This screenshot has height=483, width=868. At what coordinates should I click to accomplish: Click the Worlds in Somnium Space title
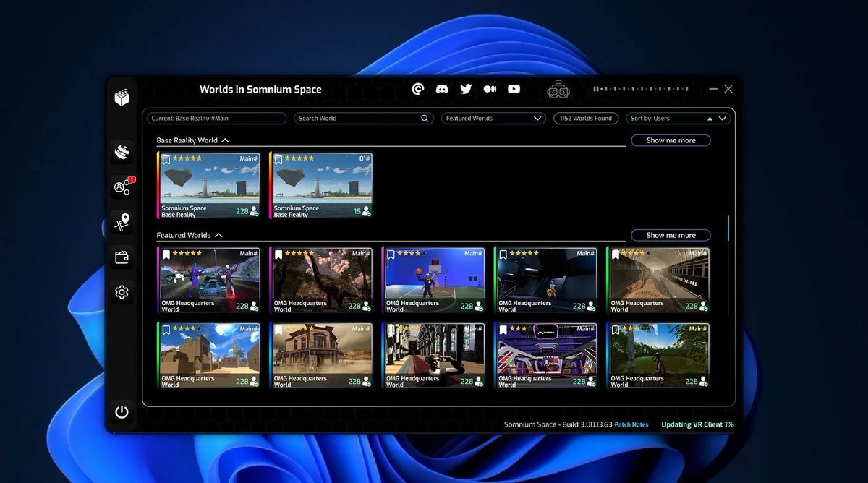(260, 90)
